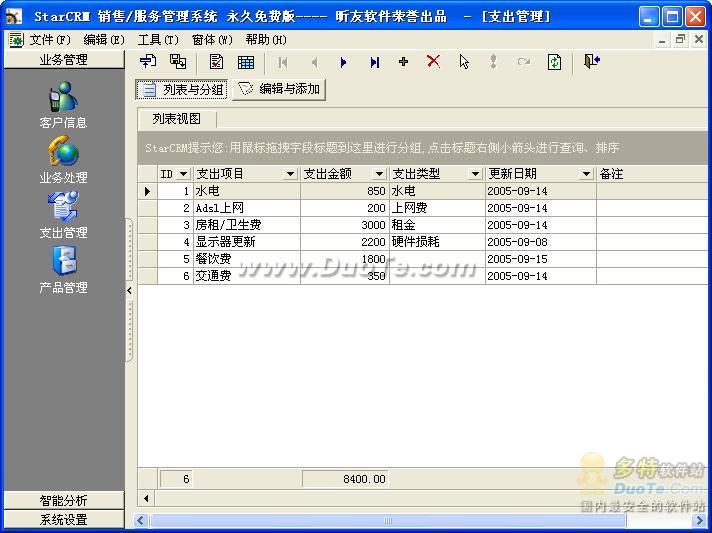Restore the inner MDI window

click(680, 40)
